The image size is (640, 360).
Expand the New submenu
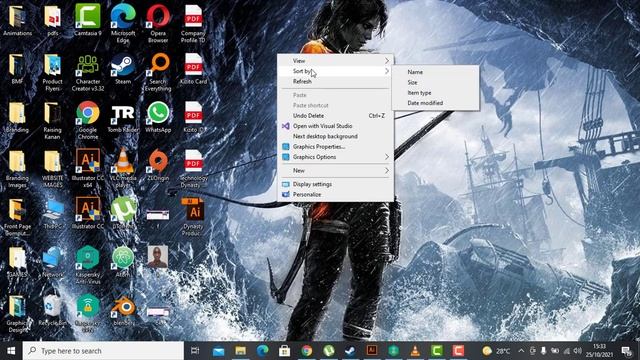pos(336,171)
